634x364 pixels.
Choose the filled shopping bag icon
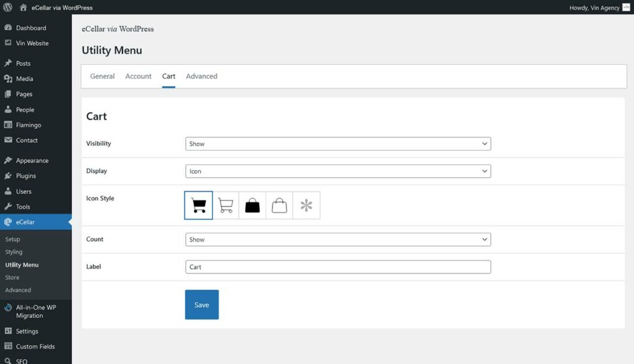pyautogui.click(x=252, y=205)
